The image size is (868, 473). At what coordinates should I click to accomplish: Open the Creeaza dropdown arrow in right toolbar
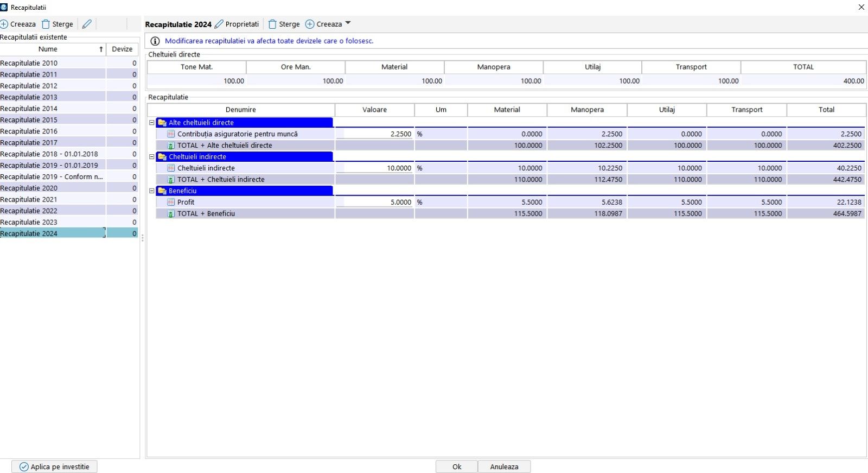(x=348, y=23)
